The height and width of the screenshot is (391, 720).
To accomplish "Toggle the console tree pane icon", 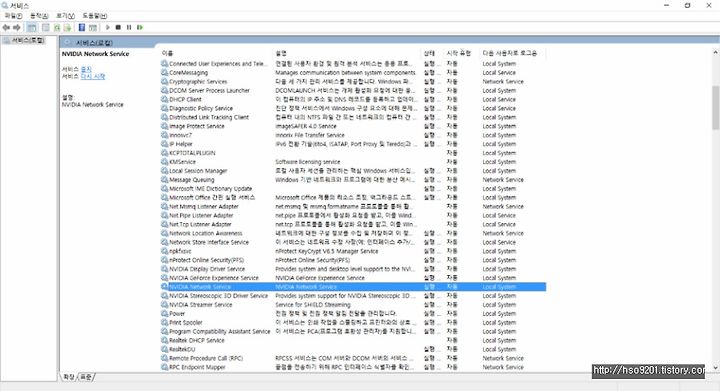I will click(32, 28).
